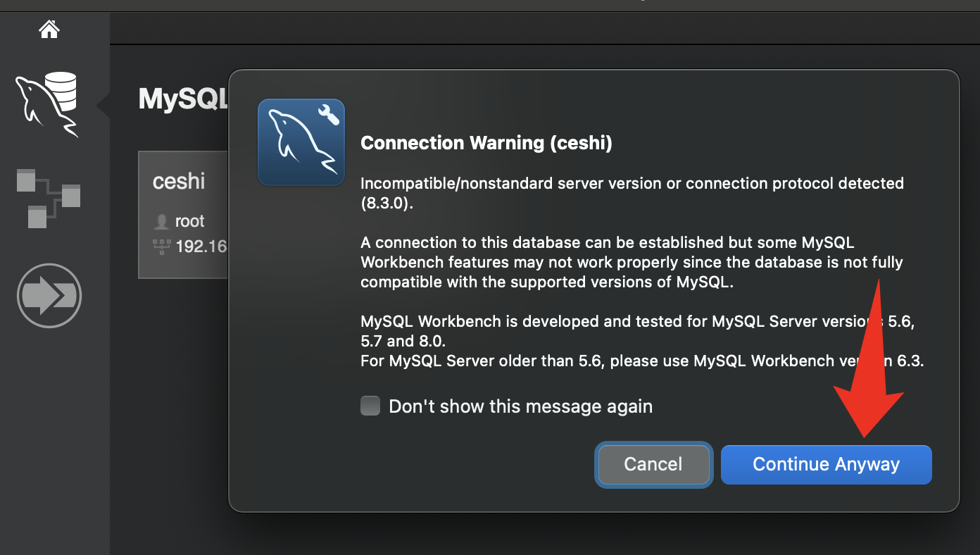Select the ceshi connection tile name
Image resolution: width=980 pixels, height=555 pixels.
point(179,182)
